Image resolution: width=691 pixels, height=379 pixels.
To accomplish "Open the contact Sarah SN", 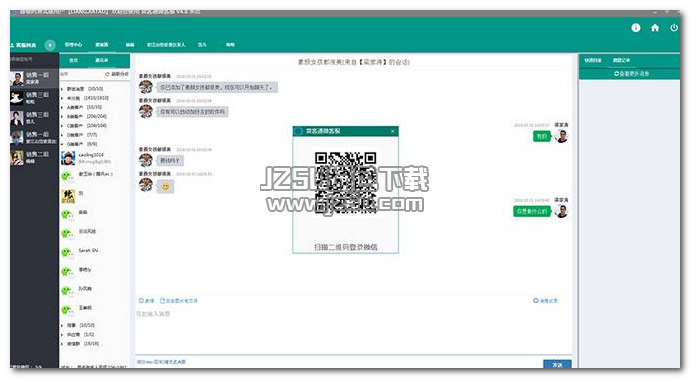I will [94, 252].
